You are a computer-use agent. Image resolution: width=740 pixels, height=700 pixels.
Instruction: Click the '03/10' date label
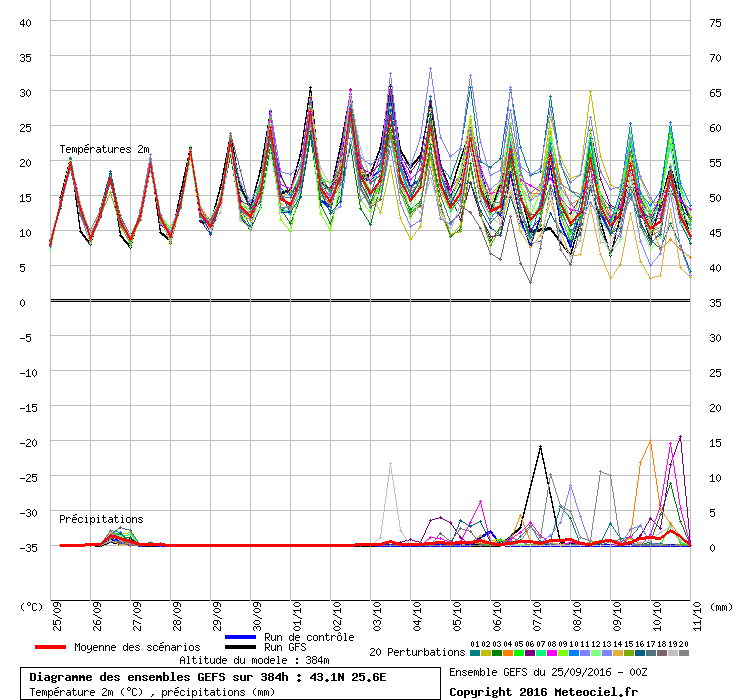click(377, 616)
